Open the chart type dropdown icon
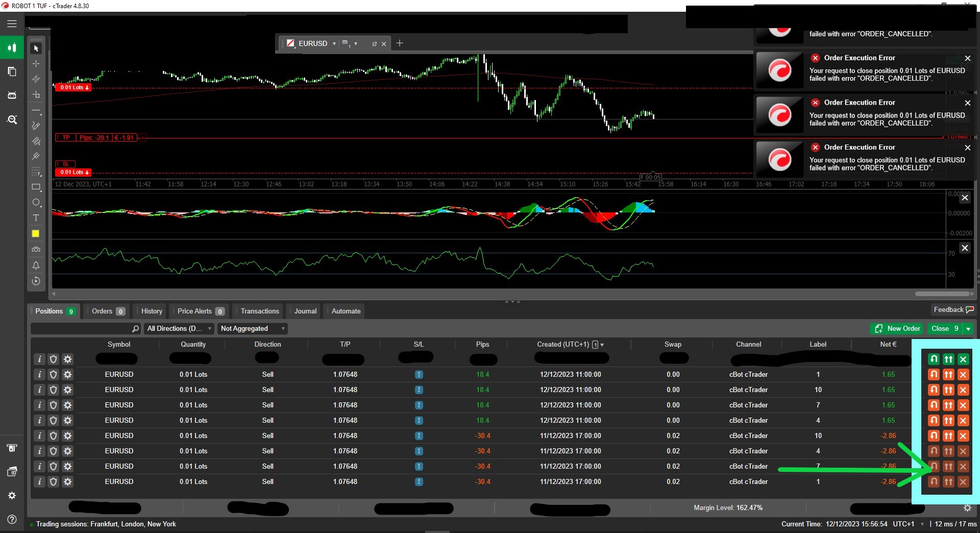Viewport: 980px width, 533px height. pyautogui.click(x=290, y=43)
